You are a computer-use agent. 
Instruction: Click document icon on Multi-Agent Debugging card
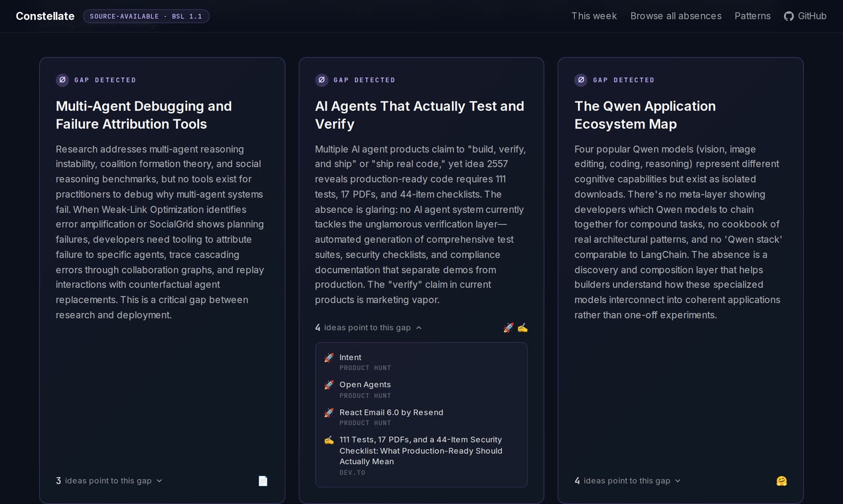pyautogui.click(x=263, y=481)
